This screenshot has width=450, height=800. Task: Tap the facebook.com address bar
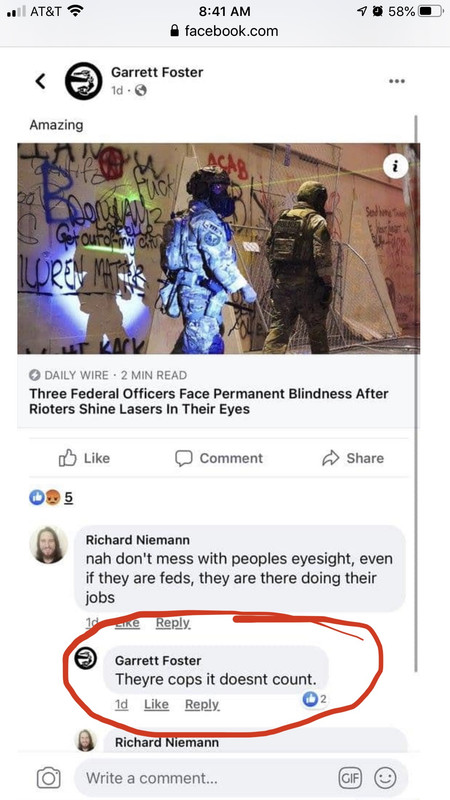[225, 31]
